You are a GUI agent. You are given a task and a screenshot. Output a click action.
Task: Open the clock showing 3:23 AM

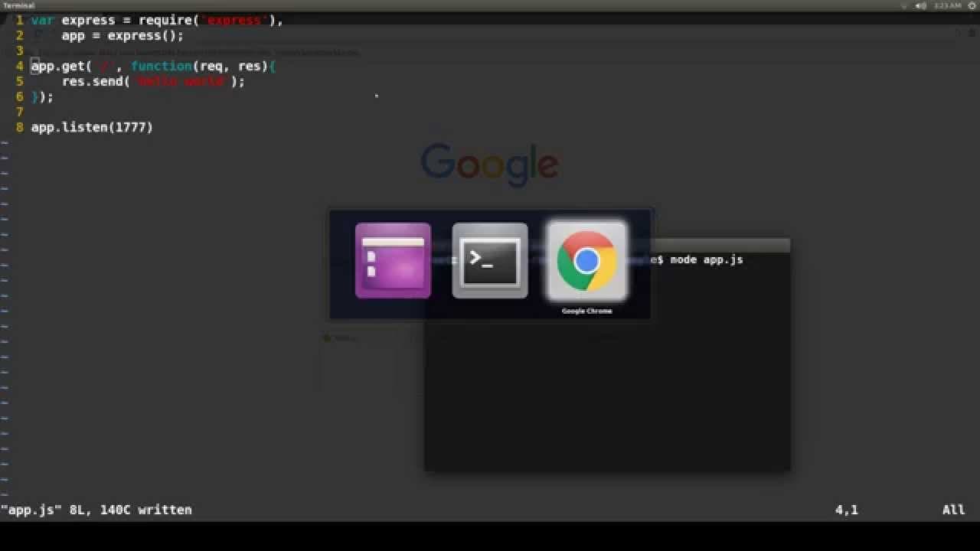[x=947, y=5]
